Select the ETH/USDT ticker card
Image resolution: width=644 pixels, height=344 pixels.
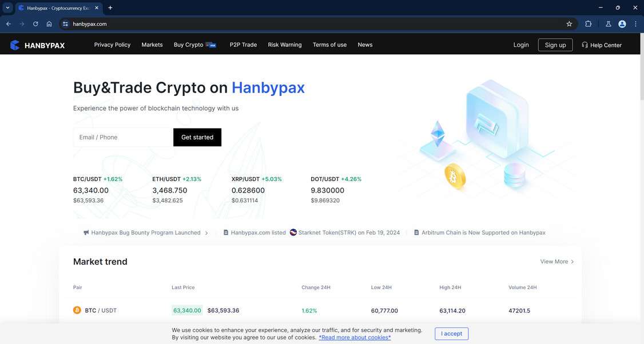[x=177, y=190]
